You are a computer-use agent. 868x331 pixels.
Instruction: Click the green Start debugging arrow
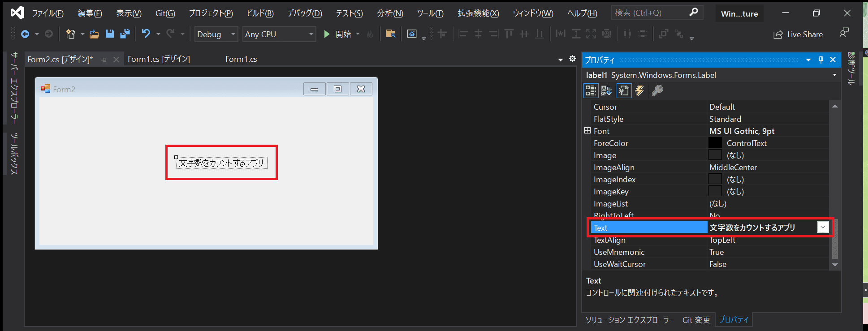[x=327, y=34]
